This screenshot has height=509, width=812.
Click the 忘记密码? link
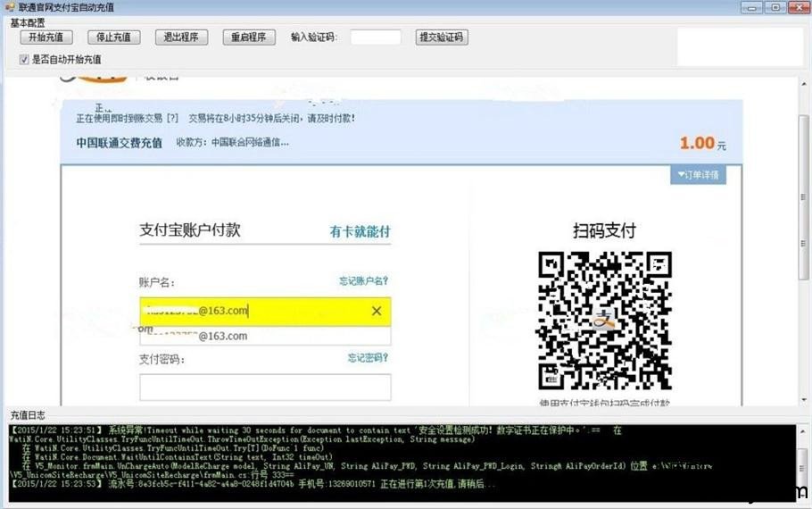(368, 358)
